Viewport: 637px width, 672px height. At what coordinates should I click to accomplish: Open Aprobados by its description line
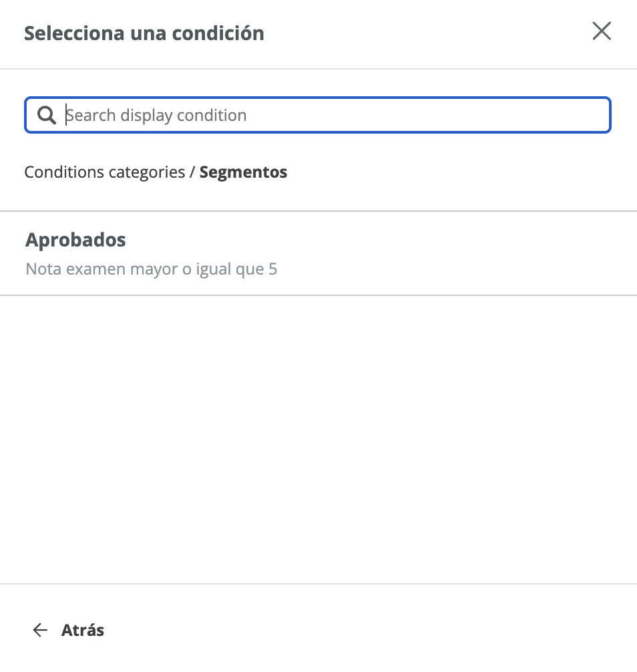point(151,269)
